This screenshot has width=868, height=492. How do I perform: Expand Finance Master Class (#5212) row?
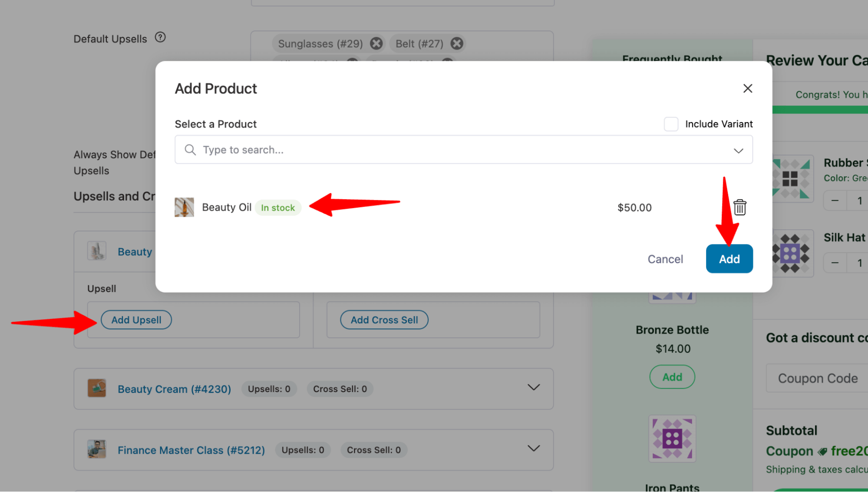(x=534, y=449)
